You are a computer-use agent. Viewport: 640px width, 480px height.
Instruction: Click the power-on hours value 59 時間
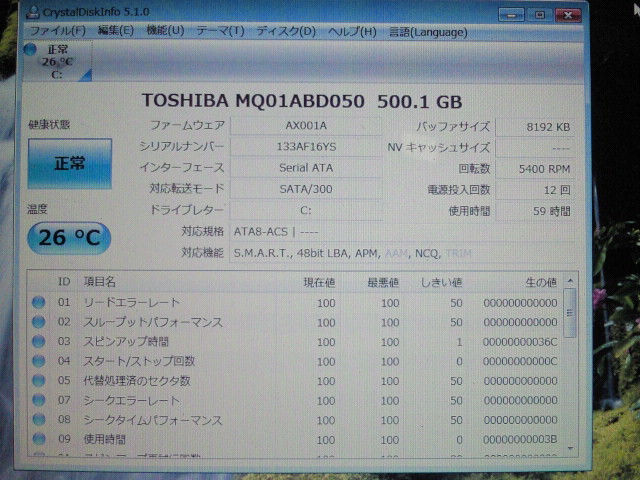(535, 211)
